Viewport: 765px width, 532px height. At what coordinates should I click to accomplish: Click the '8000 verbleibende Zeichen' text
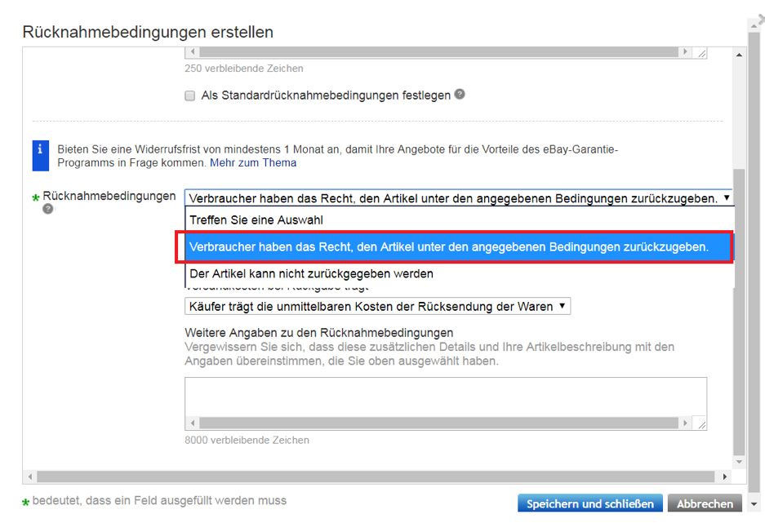[x=247, y=440]
